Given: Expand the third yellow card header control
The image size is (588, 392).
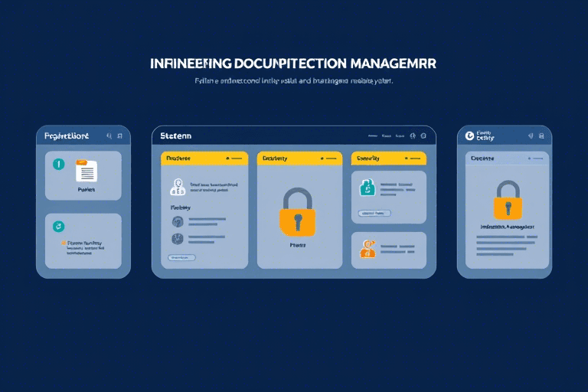Looking at the screenshot, I should point(413,158).
